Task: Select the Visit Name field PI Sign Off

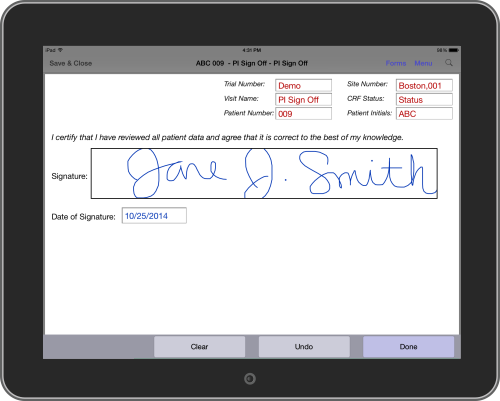Action: click(x=303, y=99)
